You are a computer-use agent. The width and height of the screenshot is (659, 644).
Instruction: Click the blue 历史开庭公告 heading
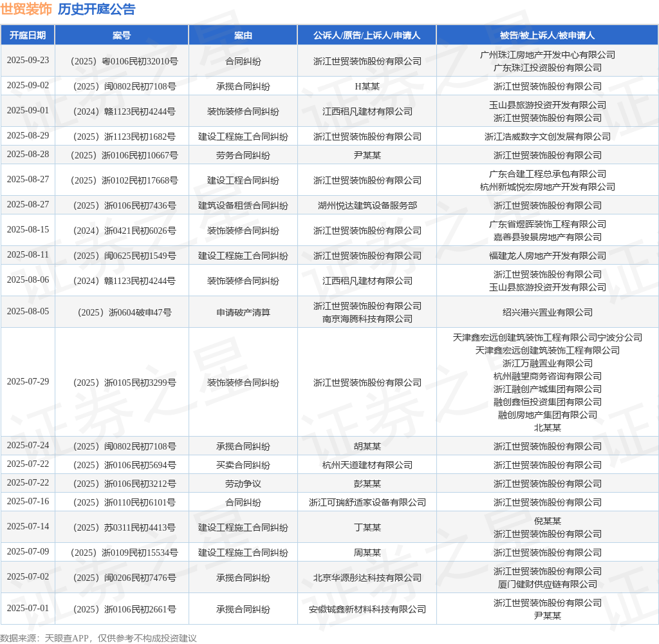pos(97,9)
